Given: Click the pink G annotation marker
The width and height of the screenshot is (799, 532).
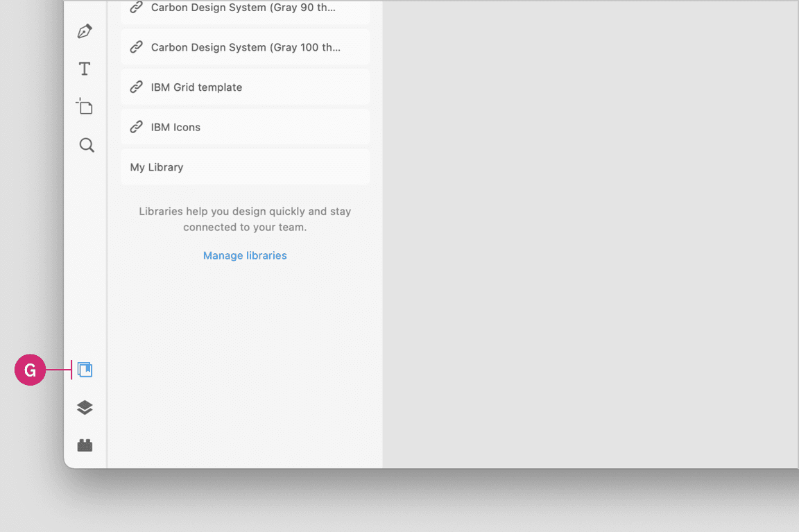Looking at the screenshot, I should click(30, 370).
